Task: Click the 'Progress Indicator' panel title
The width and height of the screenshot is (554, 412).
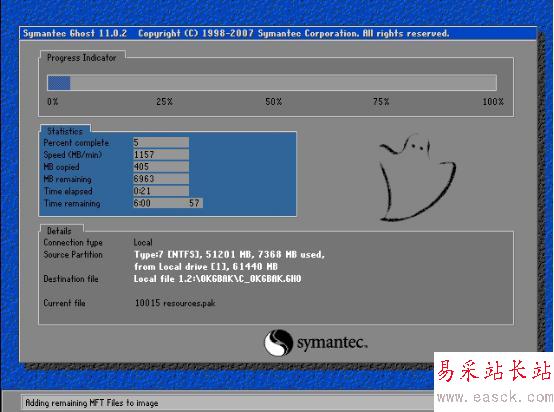Action: pyautogui.click(x=82, y=58)
